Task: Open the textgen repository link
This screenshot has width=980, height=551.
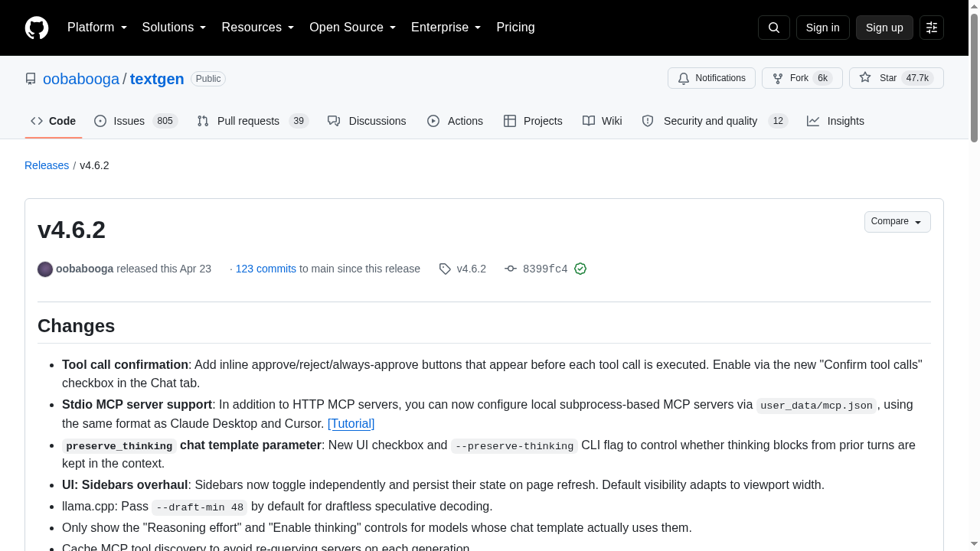Action: click(x=157, y=79)
